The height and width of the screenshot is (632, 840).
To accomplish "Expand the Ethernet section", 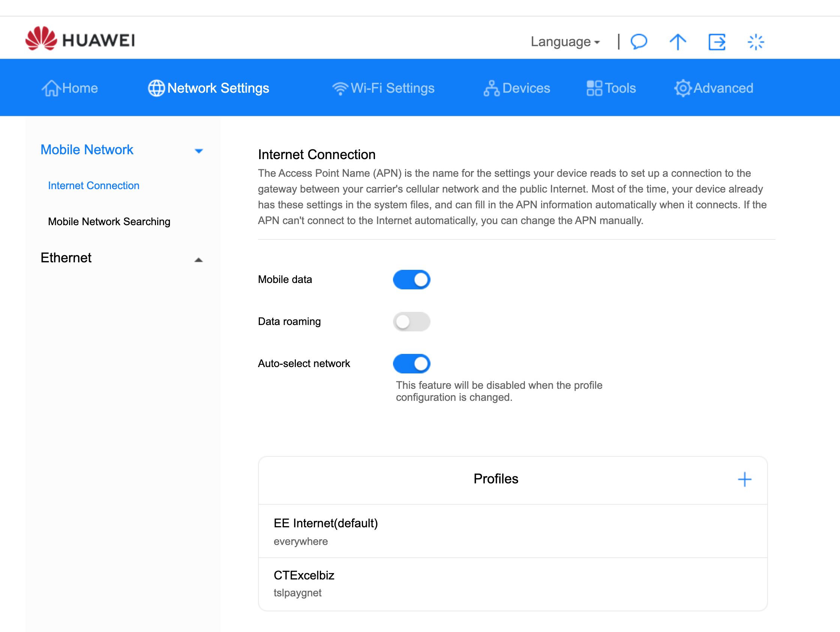I will pyautogui.click(x=199, y=259).
